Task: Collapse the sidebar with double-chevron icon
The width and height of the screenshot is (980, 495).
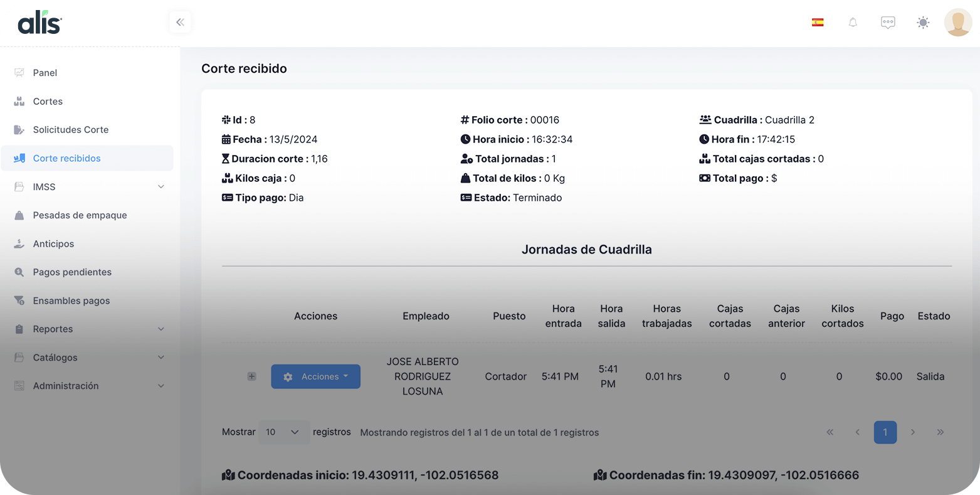Action: click(180, 23)
